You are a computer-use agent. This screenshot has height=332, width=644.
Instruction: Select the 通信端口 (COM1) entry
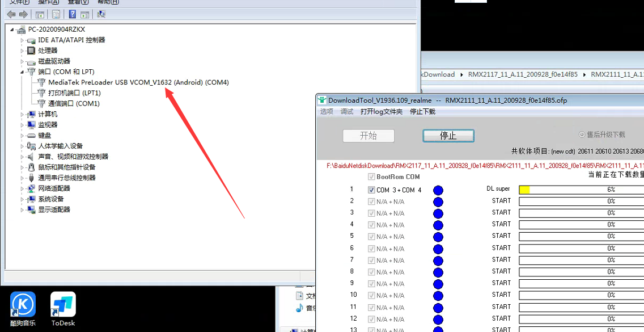click(x=74, y=104)
